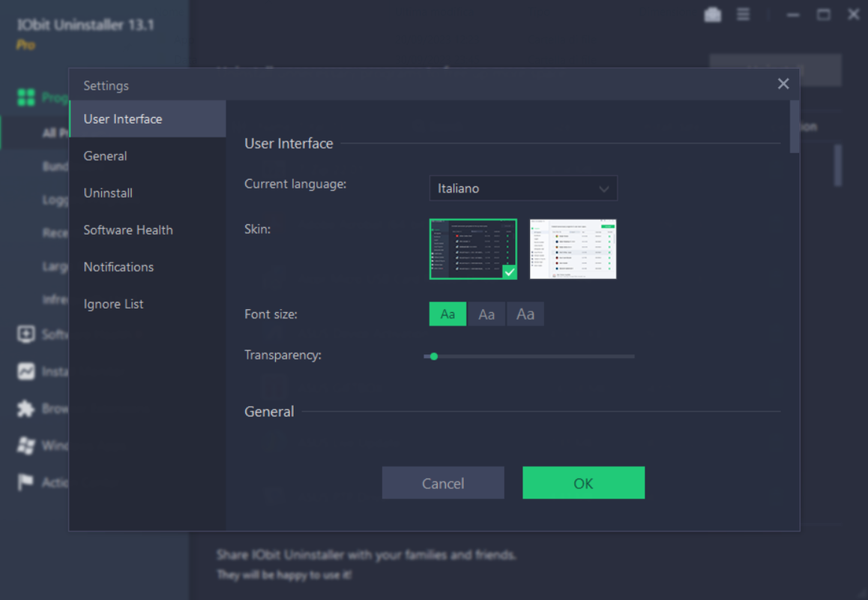Click the Action Center flag icon
This screenshot has width=868, height=600.
pos(26,482)
